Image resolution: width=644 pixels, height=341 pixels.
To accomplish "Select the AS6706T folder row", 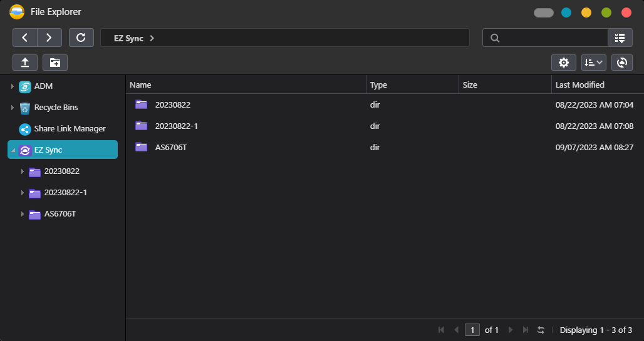I will click(171, 148).
